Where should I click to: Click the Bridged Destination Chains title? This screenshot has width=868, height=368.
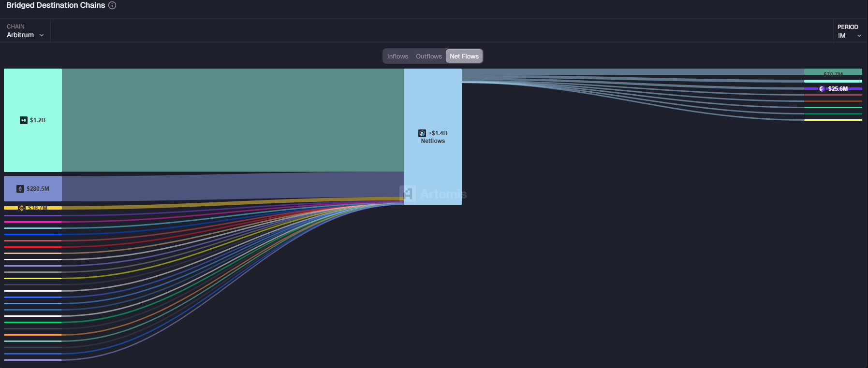[56, 5]
